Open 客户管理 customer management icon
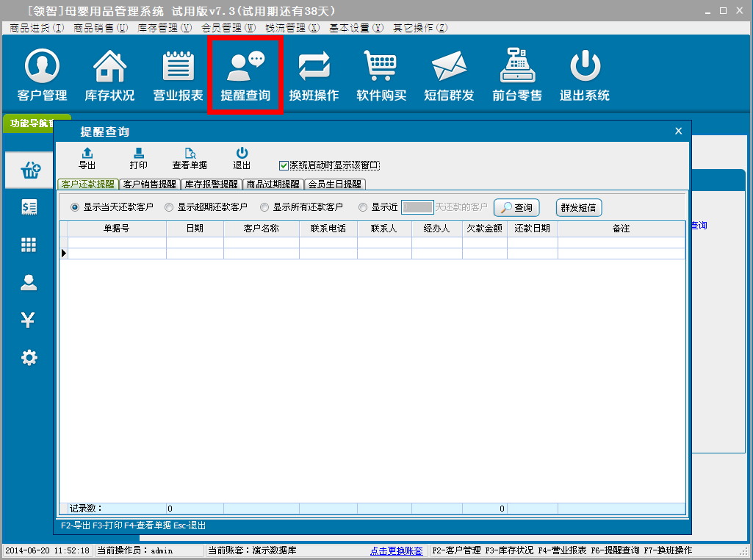The image size is (753, 560). pos(42,75)
